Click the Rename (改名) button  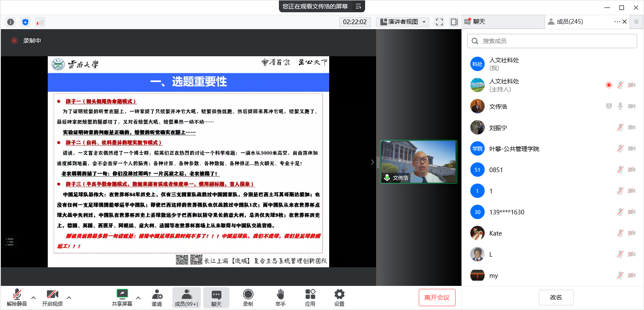coord(556,297)
